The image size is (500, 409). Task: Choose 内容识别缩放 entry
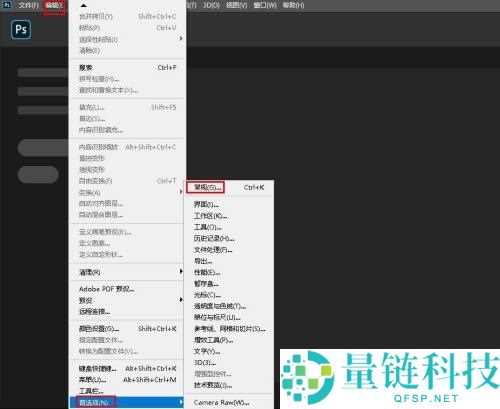tap(127, 147)
